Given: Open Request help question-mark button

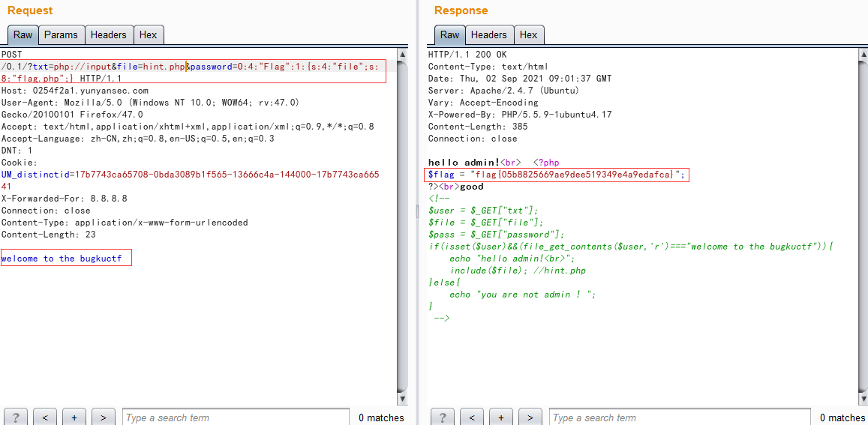Looking at the screenshot, I should [x=16, y=418].
